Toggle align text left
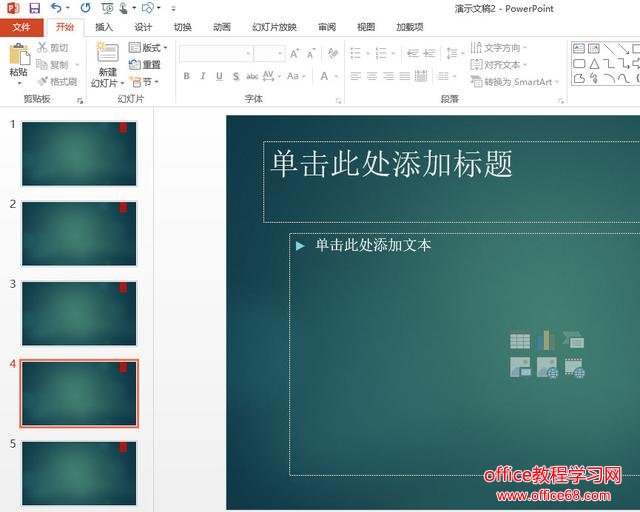The height and width of the screenshot is (512, 640). [x=356, y=76]
